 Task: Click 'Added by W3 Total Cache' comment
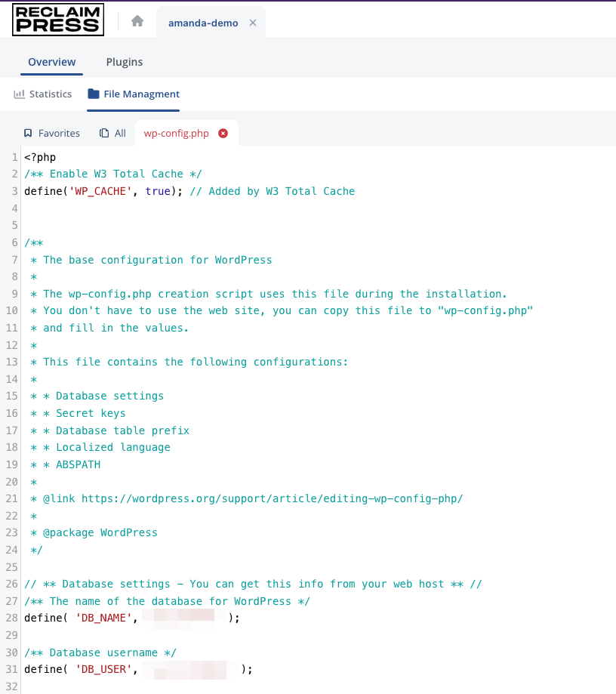click(273, 191)
